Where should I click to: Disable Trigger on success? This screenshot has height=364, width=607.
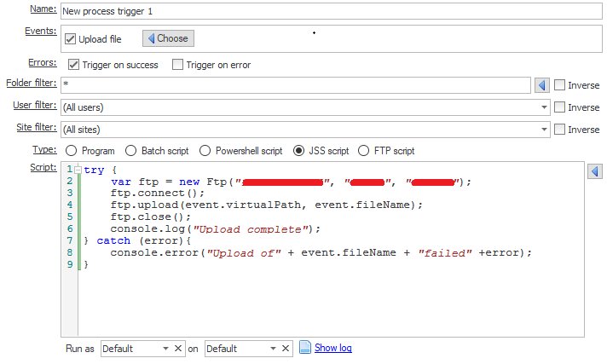pyautogui.click(x=74, y=65)
